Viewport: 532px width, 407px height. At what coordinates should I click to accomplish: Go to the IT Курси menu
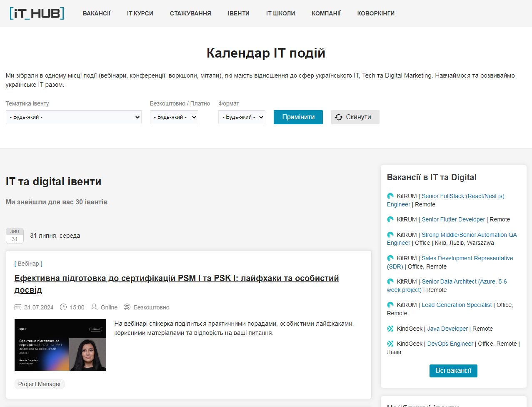click(140, 13)
